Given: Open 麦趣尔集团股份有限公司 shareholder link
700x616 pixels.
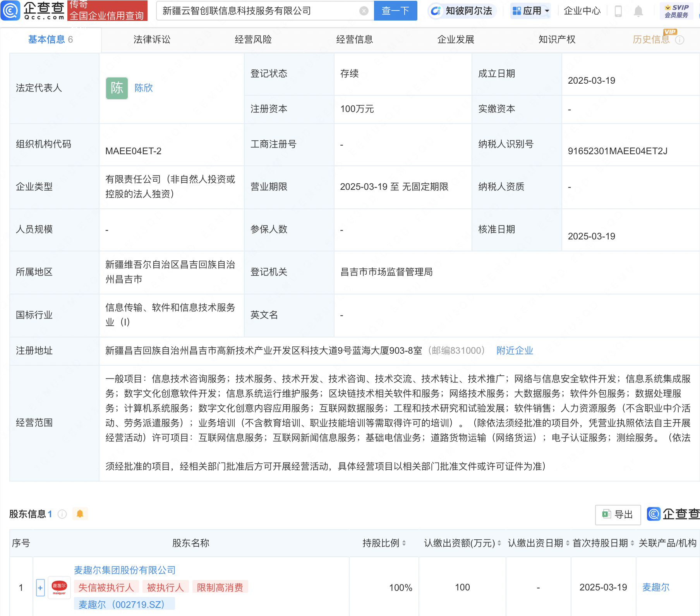Looking at the screenshot, I should pos(125,570).
